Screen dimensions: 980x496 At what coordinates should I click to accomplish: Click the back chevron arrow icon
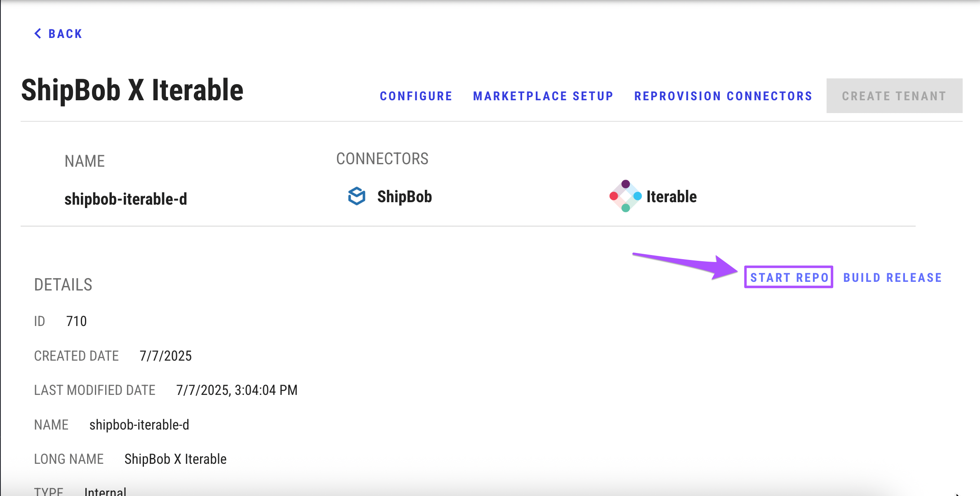point(38,33)
